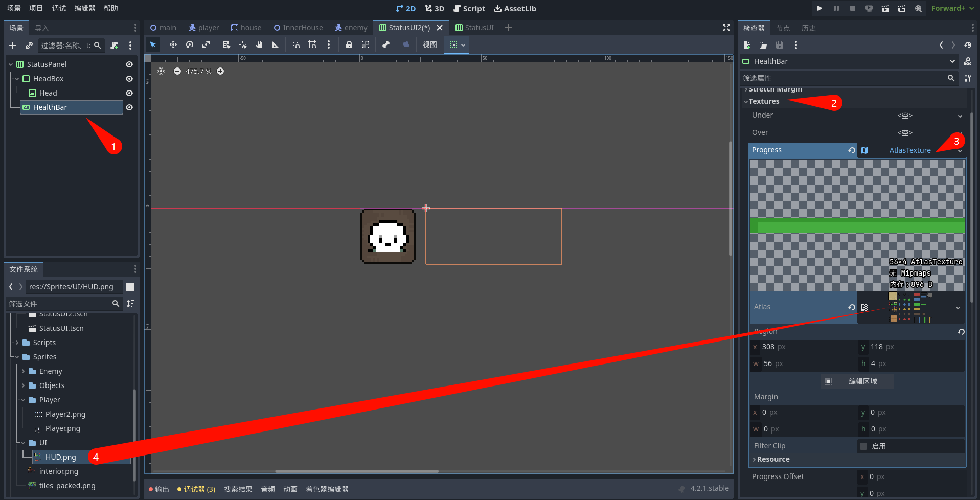This screenshot has height=500, width=980.
Task: Activate the Scale Mode tool
Action: point(206,44)
